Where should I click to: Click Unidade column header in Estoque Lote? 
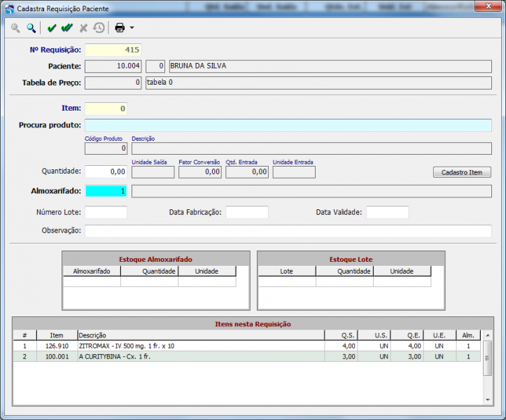coord(402,271)
